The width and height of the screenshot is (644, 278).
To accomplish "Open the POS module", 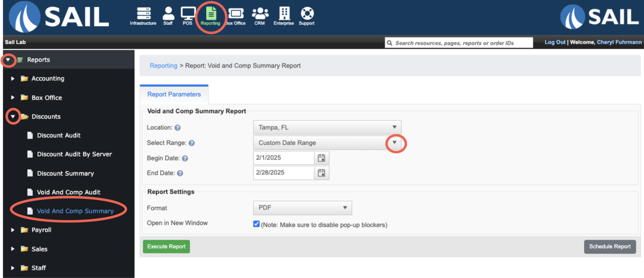I will coord(187,16).
